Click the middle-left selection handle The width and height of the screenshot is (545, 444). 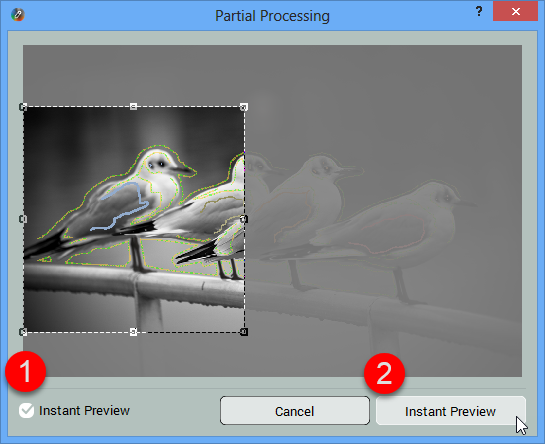pyautogui.click(x=23, y=219)
